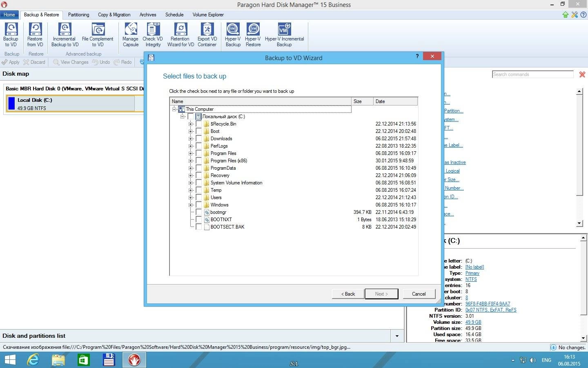Check the Users folder checkbox
The width and height of the screenshot is (588, 368).
click(x=199, y=197)
